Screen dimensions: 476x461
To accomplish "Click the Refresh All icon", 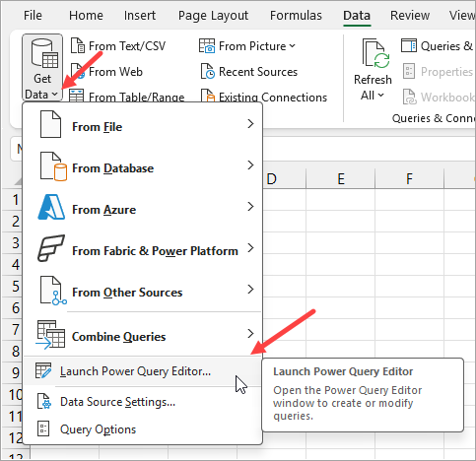I will (376, 53).
